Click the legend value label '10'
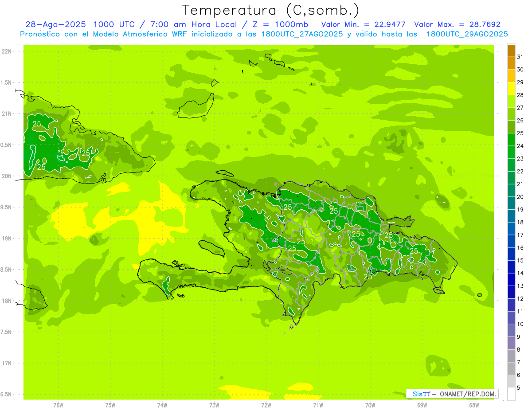532x411 pixels. (x=520, y=324)
